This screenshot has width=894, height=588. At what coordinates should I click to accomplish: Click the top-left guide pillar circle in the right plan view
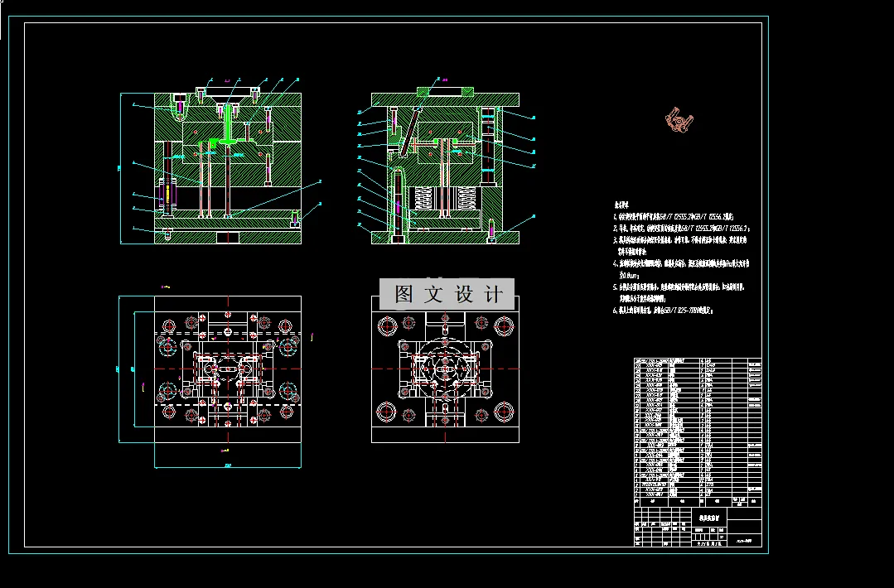tap(387, 326)
